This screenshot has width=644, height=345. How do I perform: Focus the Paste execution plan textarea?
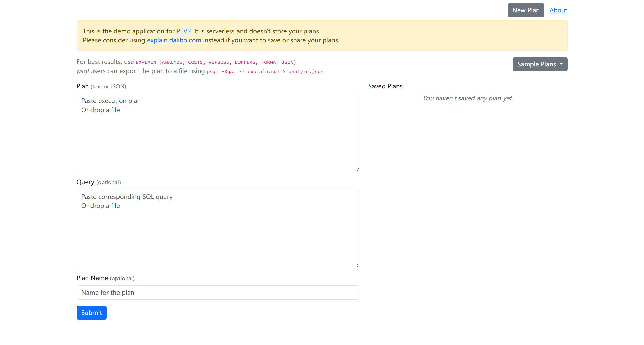(x=218, y=132)
